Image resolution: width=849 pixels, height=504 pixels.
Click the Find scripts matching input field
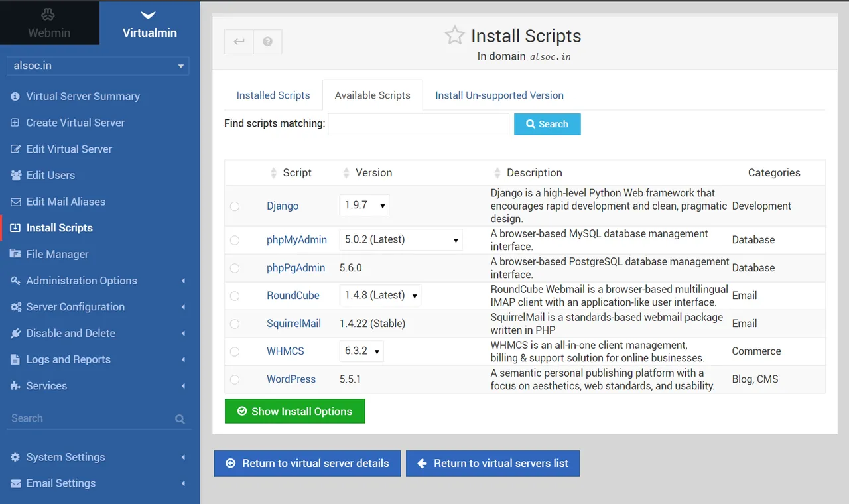(x=419, y=124)
